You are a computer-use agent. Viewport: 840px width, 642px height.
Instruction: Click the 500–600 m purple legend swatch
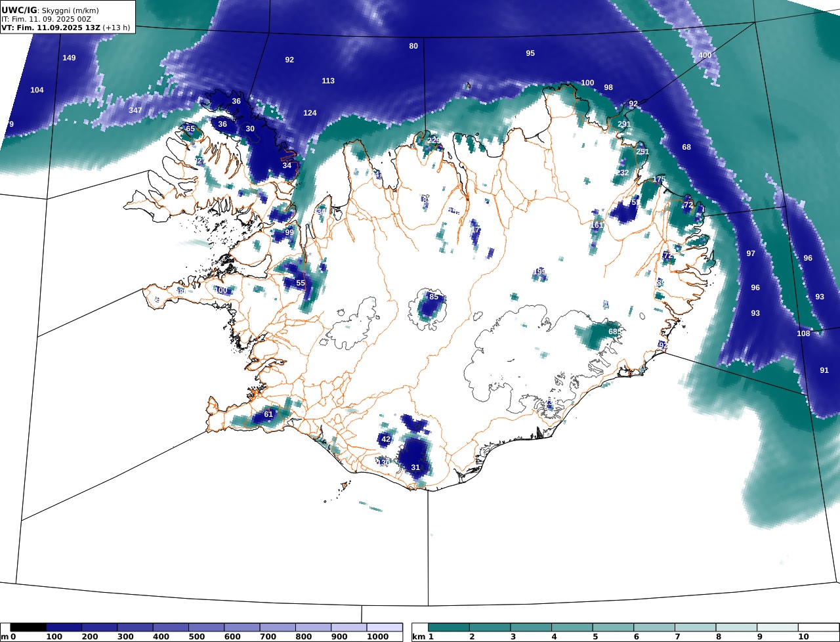click(206, 628)
